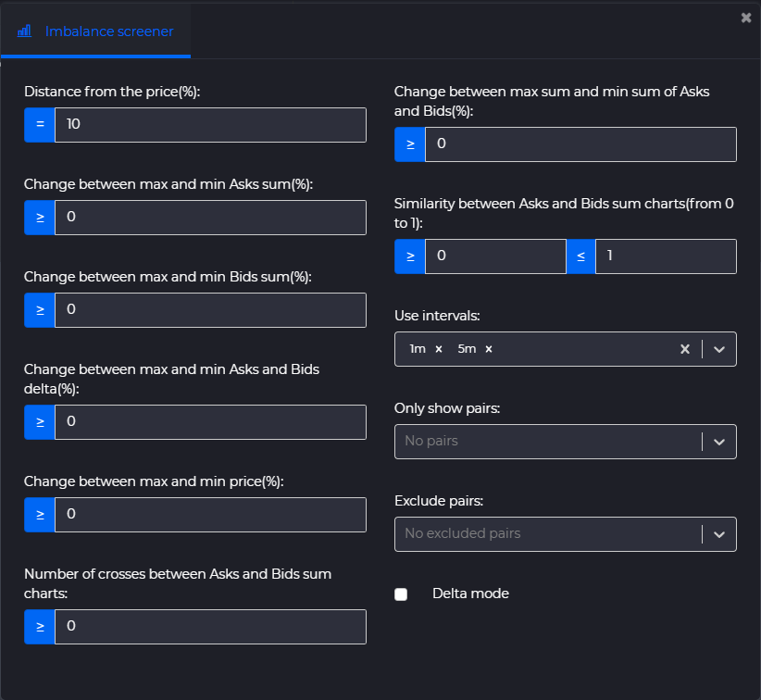Expand the Use intervals dropdown
Viewport: 761px width, 700px height.
(x=719, y=349)
